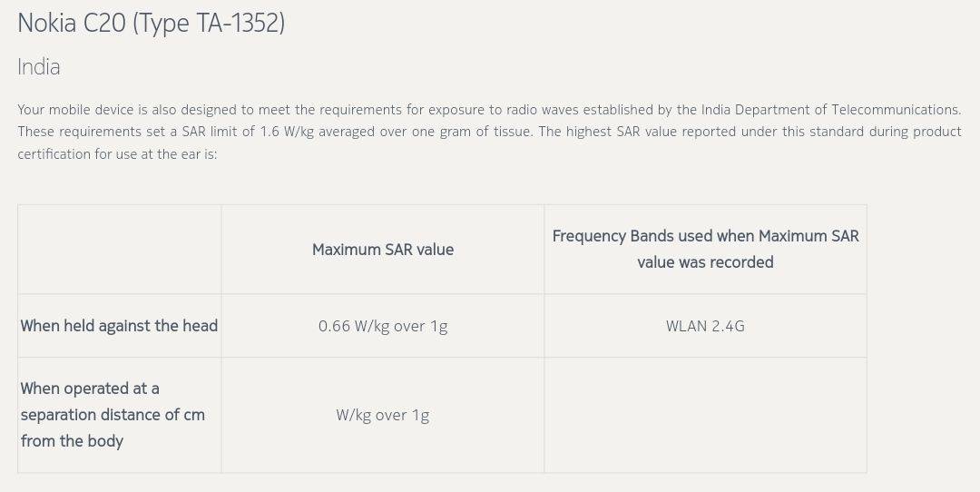Click the body-row "W/kg over 1g" cell
980x492 pixels.
pos(383,415)
